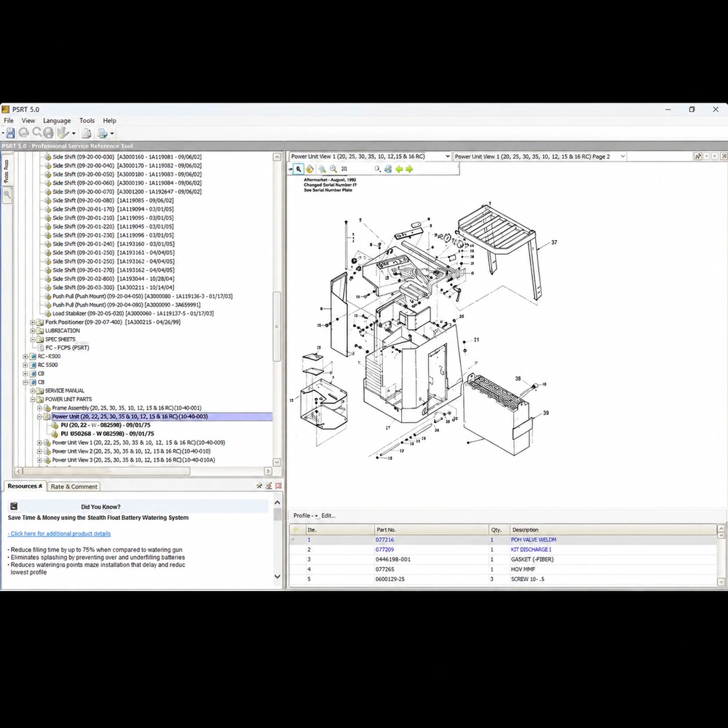Screen dimensions: 728x728
Task: Open the Language menu
Action: pyautogui.click(x=57, y=120)
